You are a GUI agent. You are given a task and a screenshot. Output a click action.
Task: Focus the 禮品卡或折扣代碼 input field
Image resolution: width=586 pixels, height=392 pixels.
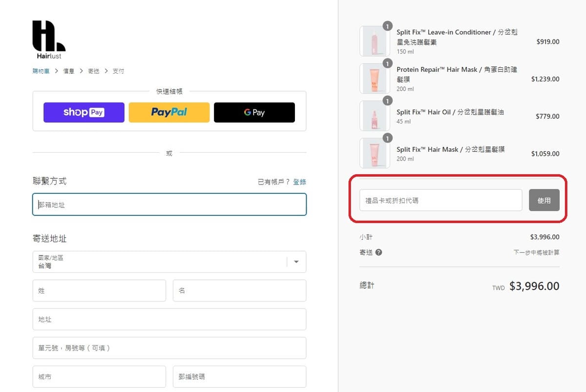[440, 200]
